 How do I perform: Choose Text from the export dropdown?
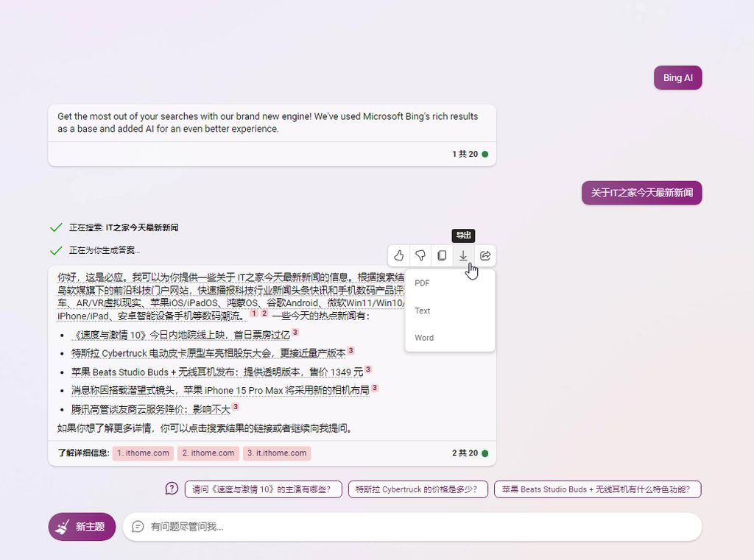tap(422, 310)
